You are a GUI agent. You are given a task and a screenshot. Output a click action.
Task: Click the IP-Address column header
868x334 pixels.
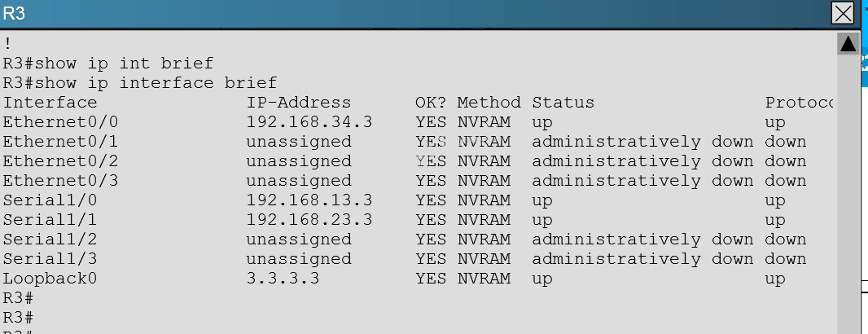tap(299, 103)
